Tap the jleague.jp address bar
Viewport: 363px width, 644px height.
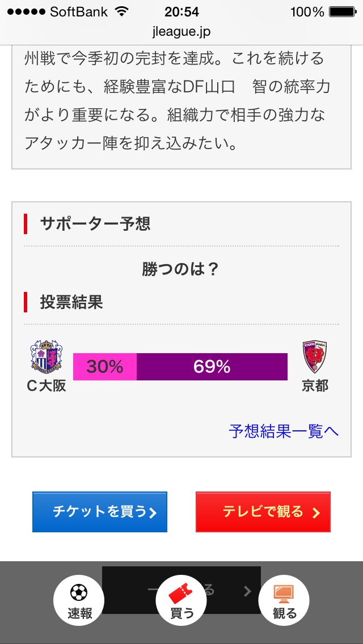click(181, 31)
